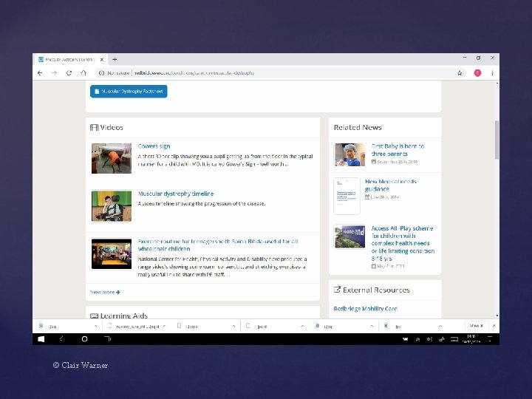The image size is (532, 399).
Task: Close the downloads bar
Action: pos(494,326)
